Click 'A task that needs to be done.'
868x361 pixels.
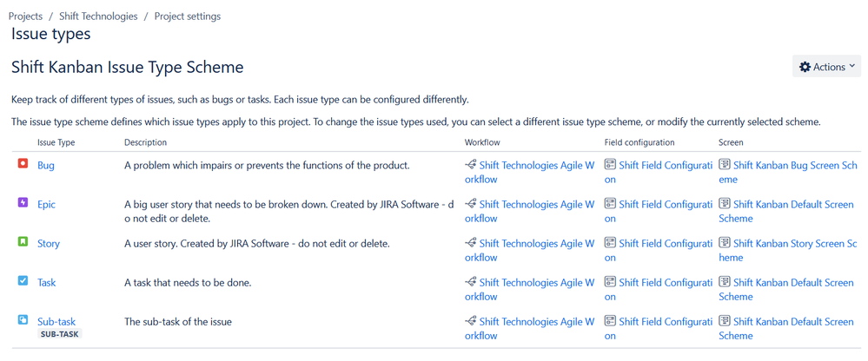(x=189, y=283)
